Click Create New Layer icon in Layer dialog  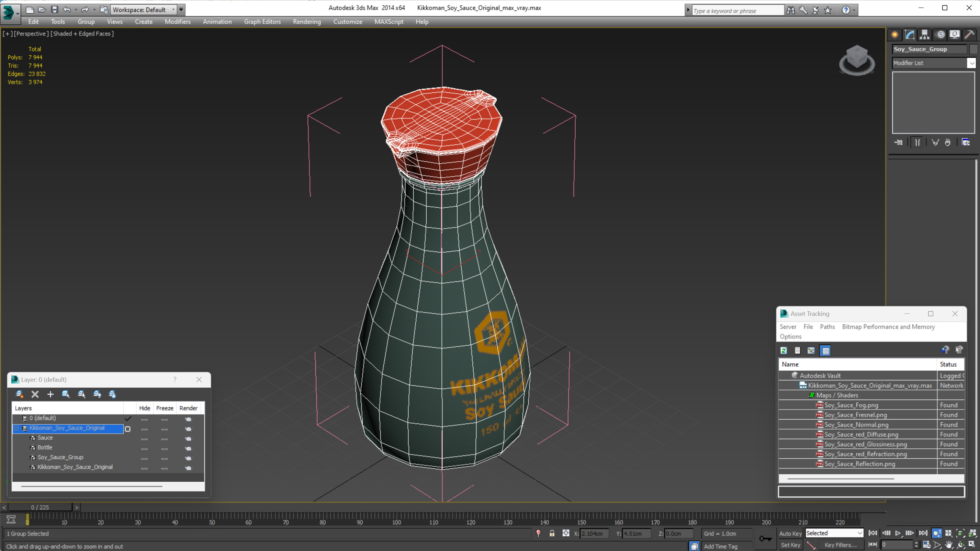(19, 394)
